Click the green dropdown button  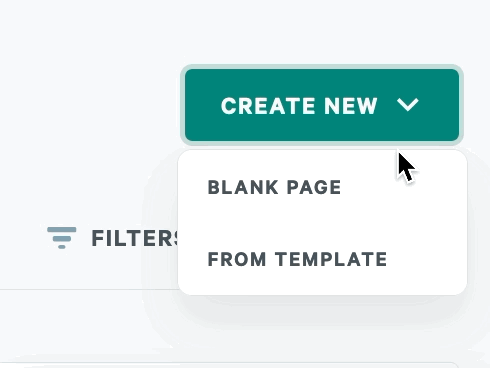point(322,105)
